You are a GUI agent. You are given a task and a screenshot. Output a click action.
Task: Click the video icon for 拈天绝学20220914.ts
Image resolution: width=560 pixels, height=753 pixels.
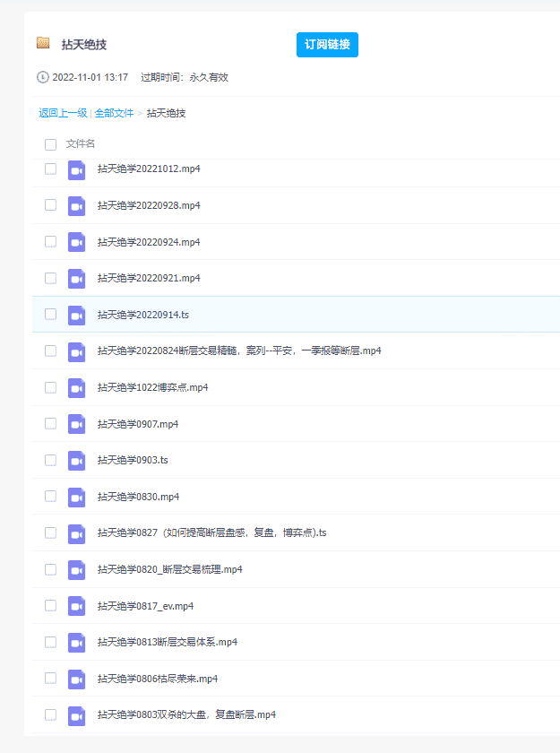pos(76,316)
